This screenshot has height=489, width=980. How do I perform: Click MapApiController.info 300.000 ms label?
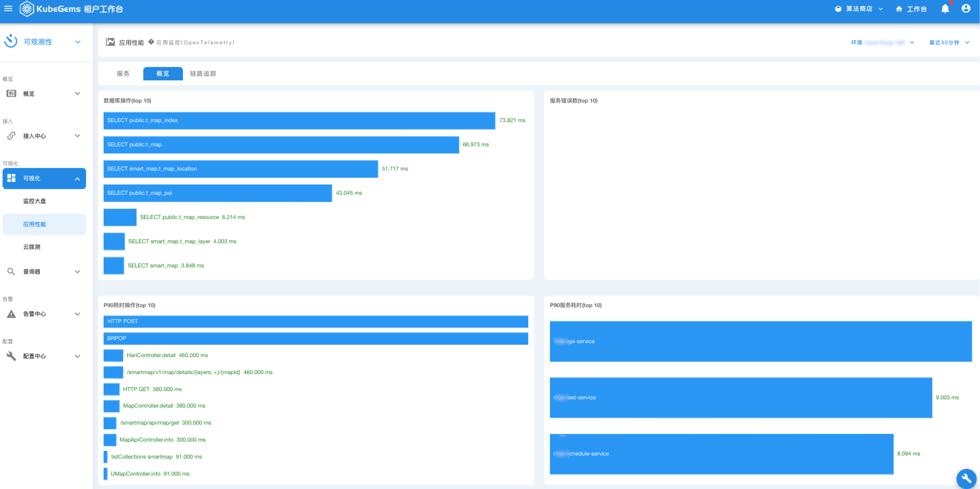pos(162,440)
